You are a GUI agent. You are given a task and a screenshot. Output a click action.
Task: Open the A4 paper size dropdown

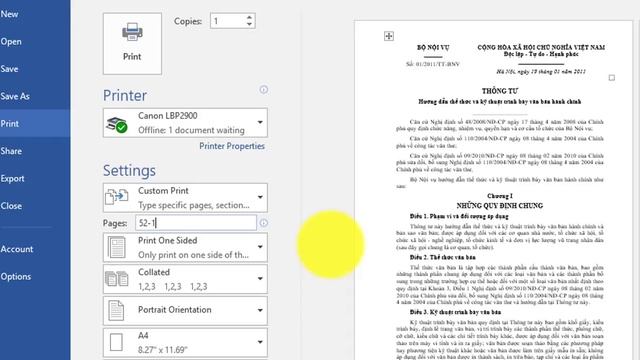coord(185,342)
